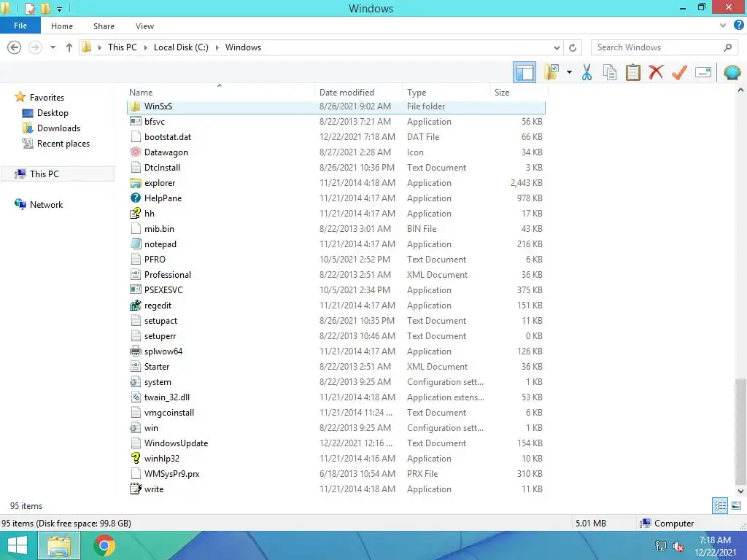The height and width of the screenshot is (560, 747).
Task: Expand the chevron after Local Disk (C:)
Action: tap(217, 47)
